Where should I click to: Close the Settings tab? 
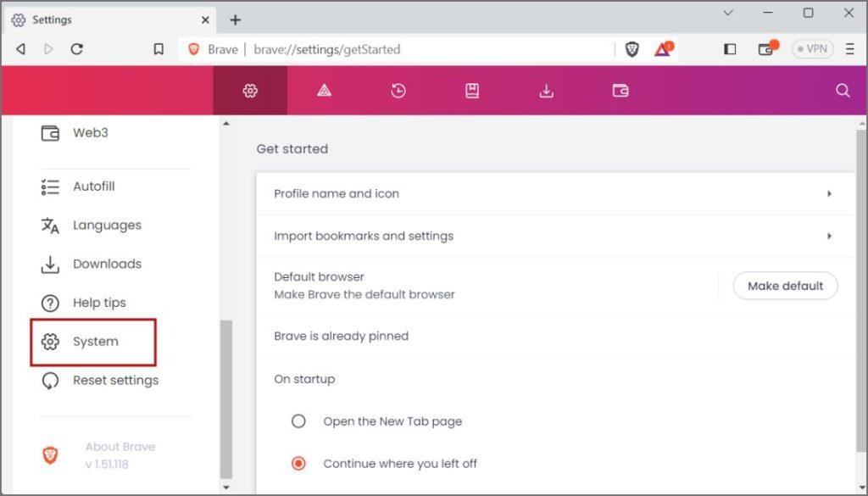click(205, 20)
